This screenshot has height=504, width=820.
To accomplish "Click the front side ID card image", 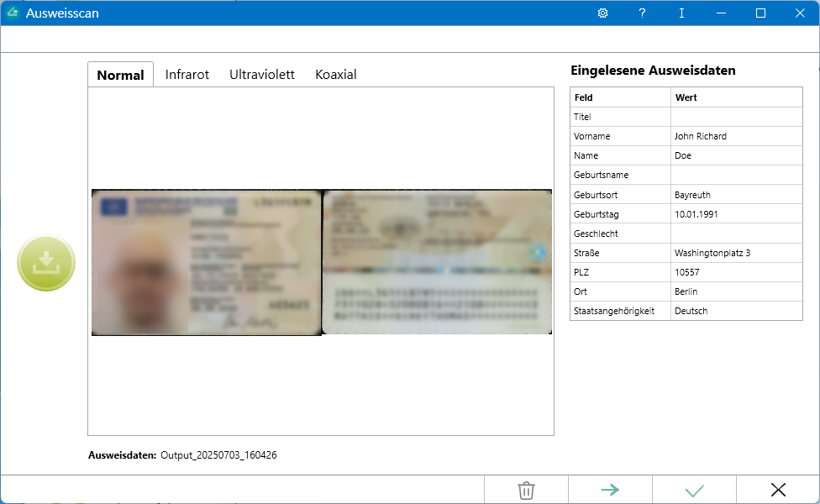I will click(206, 262).
